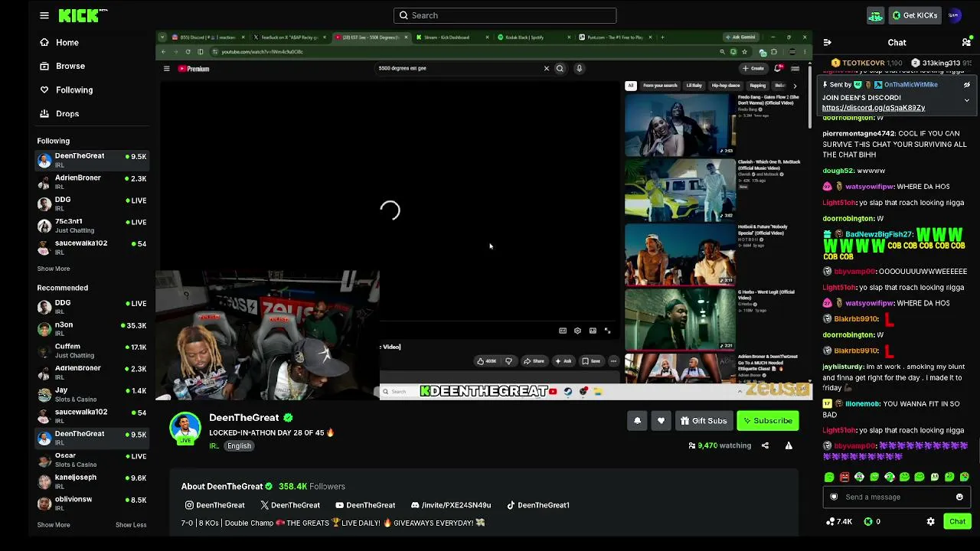Open the chat viewers list icon
980x551 pixels.
pyautogui.click(x=966, y=43)
